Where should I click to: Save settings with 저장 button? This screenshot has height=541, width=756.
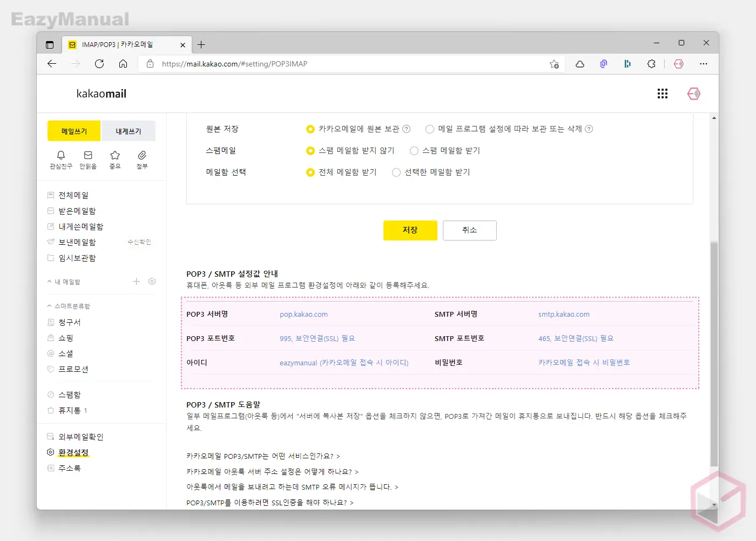(x=410, y=230)
